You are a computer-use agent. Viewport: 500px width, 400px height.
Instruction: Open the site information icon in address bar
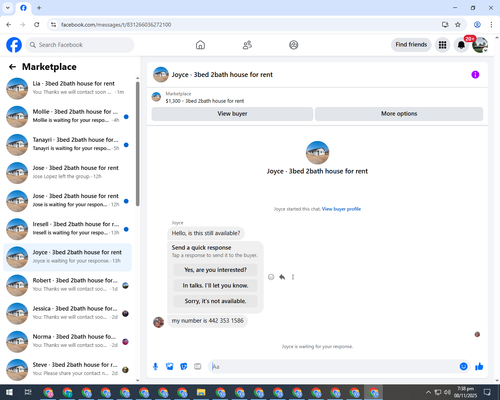click(x=53, y=24)
